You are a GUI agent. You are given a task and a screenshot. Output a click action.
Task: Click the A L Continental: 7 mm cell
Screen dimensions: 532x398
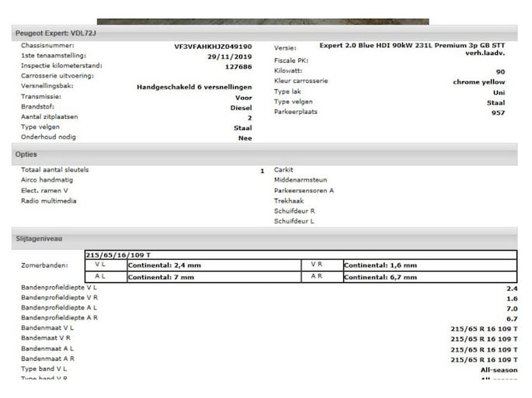point(161,277)
